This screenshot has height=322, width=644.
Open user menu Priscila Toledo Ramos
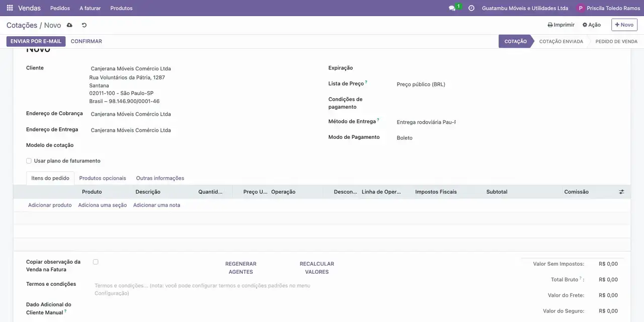(613, 8)
